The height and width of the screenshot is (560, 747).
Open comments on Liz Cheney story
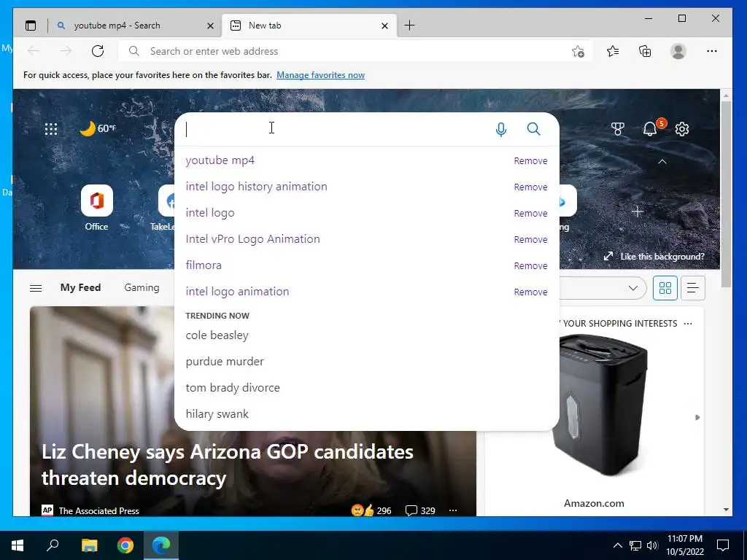(x=419, y=510)
